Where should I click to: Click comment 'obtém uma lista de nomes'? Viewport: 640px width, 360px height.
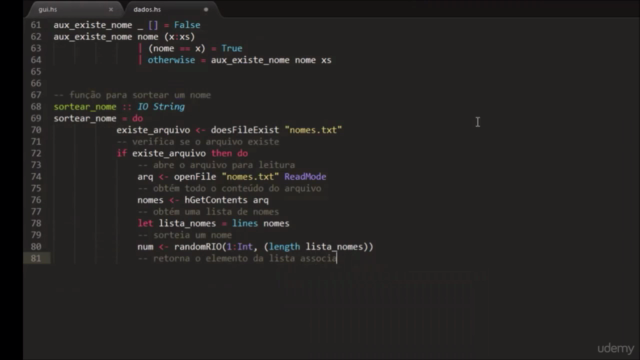(216, 212)
